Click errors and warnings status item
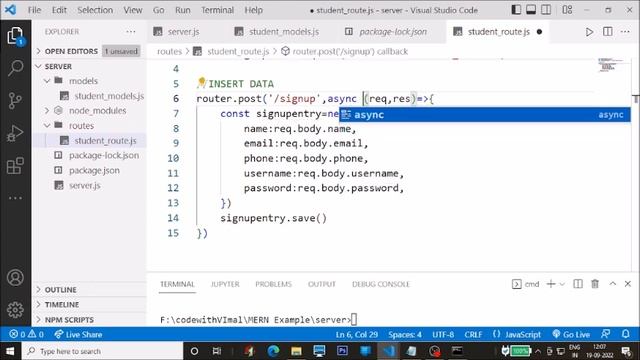 click(27, 334)
